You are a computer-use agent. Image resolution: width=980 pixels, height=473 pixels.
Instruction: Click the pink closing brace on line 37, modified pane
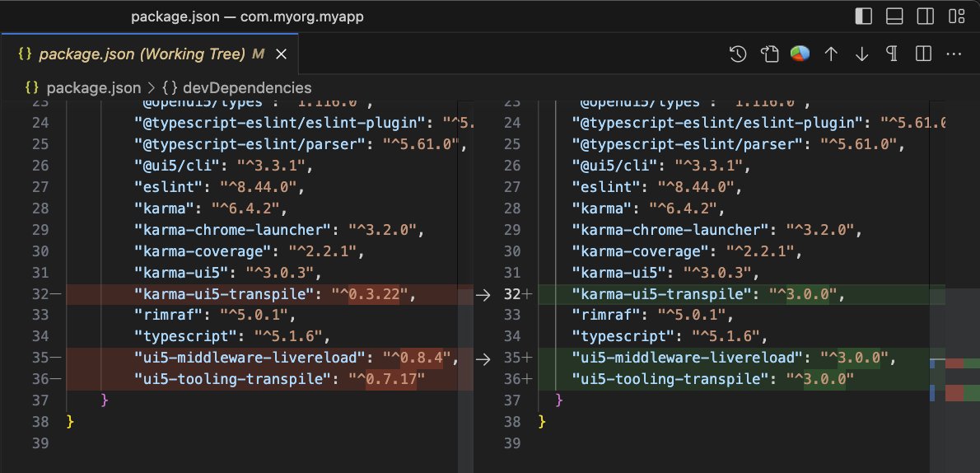click(558, 400)
